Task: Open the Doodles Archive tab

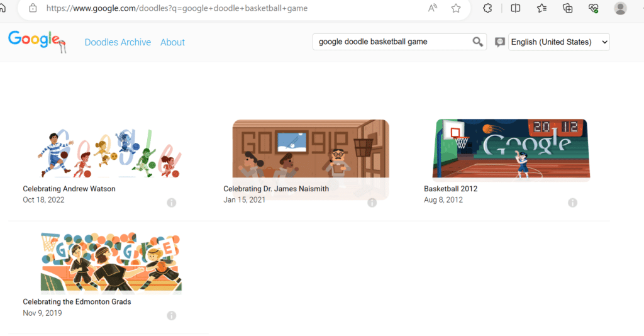Action: coord(118,42)
